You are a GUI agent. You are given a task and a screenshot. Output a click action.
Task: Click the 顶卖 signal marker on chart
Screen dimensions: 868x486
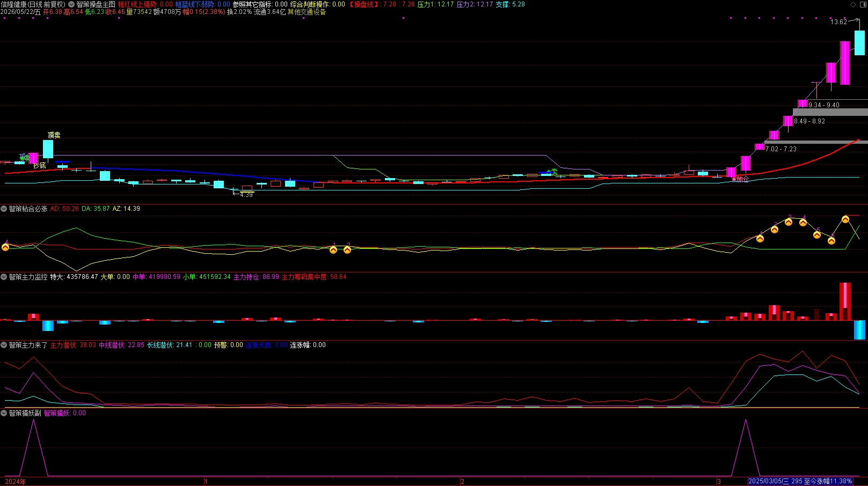(x=54, y=135)
